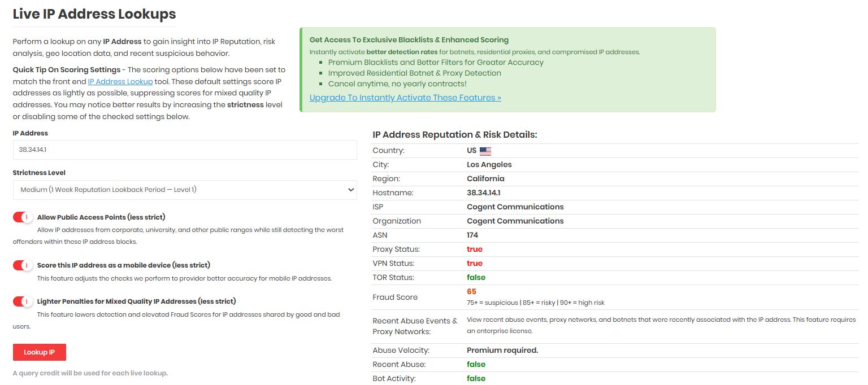The width and height of the screenshot is (868, 385).
Task: Turn off Lighter Penalties for Mixed Quality
Action: [x=23, y=301]
